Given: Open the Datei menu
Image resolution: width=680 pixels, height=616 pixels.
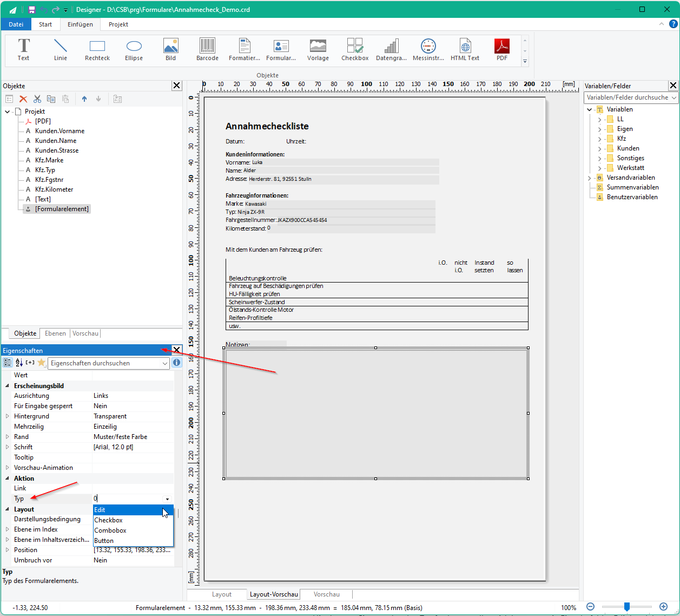Looking at the screenshot, I should (16, 24).
